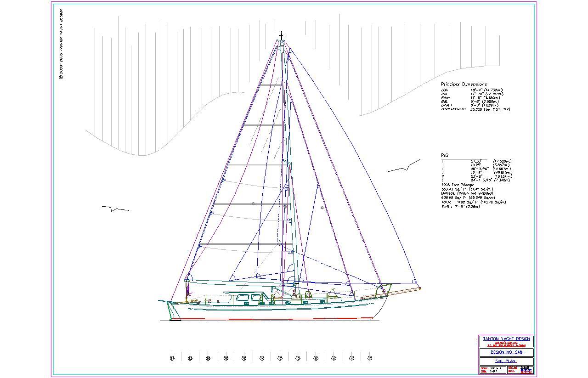Click the rightmost station marker circle
The height and width of the screenshot is (378, 588).
pyautogui.click(x=370, y=358)
